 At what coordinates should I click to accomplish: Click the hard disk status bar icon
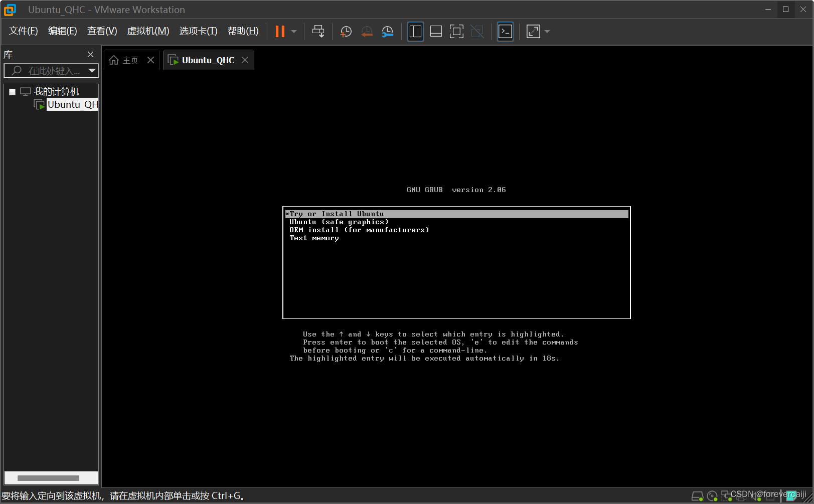pos(697,496)
